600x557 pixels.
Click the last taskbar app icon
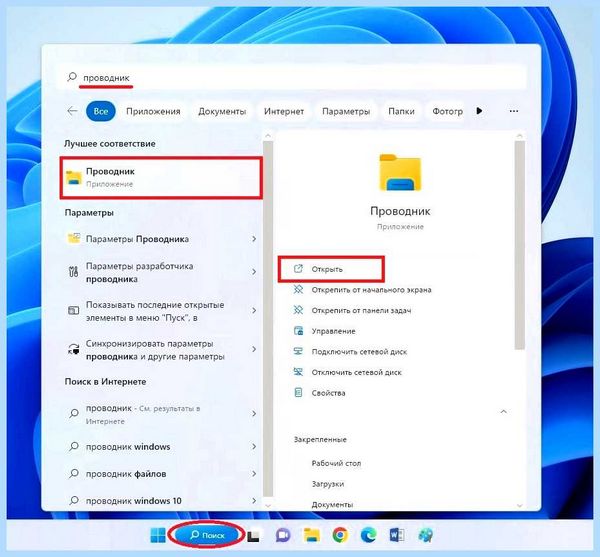(426, 535)
